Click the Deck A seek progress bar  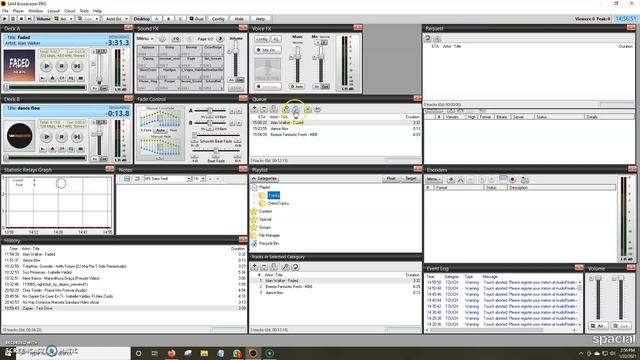click(x=46, y=87)
